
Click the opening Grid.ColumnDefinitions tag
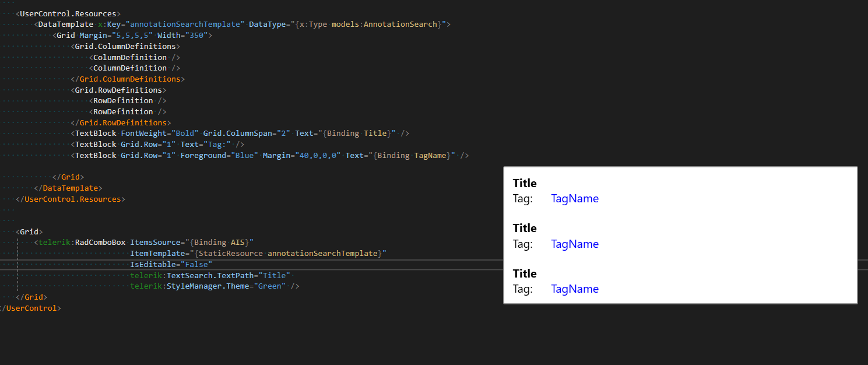click(125, 47)
